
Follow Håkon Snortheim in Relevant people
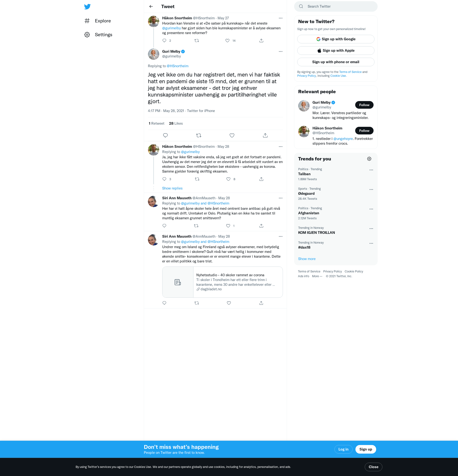(x=364, y=131)
